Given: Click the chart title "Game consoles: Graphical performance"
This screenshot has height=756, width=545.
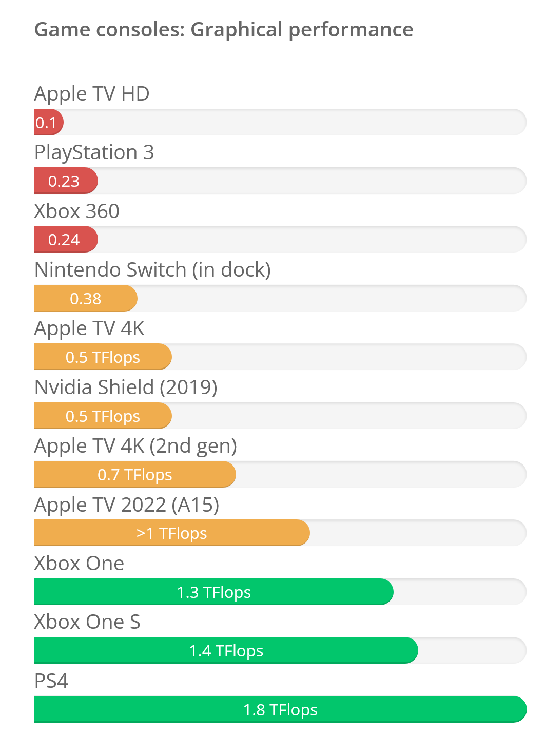Looking at the screenshot, I should [224, 30].
